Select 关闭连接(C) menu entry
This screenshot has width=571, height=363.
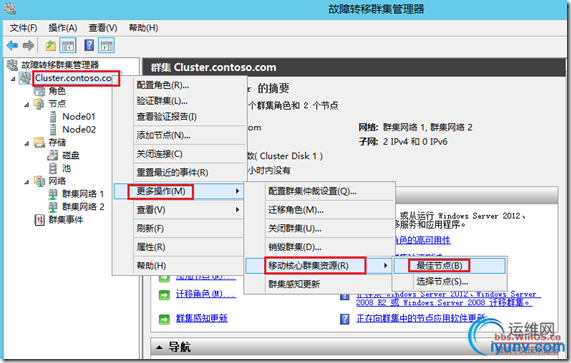pos(160,154)
